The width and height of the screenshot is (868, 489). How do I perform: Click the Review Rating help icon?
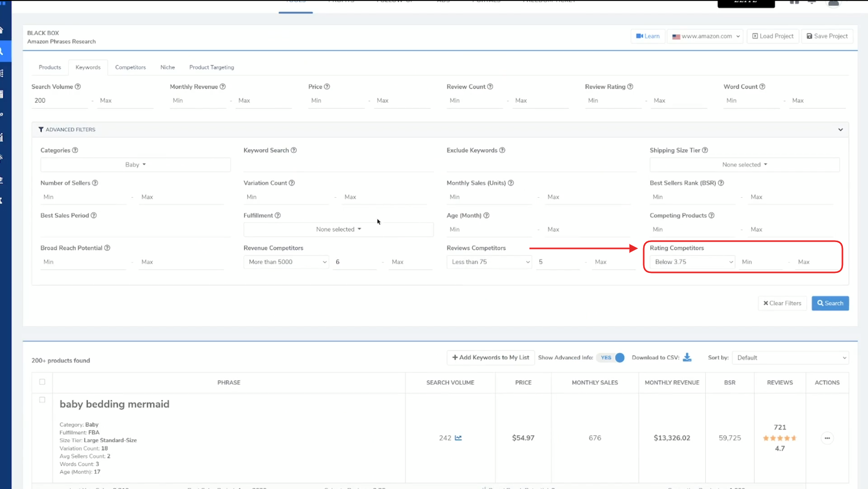630,87
